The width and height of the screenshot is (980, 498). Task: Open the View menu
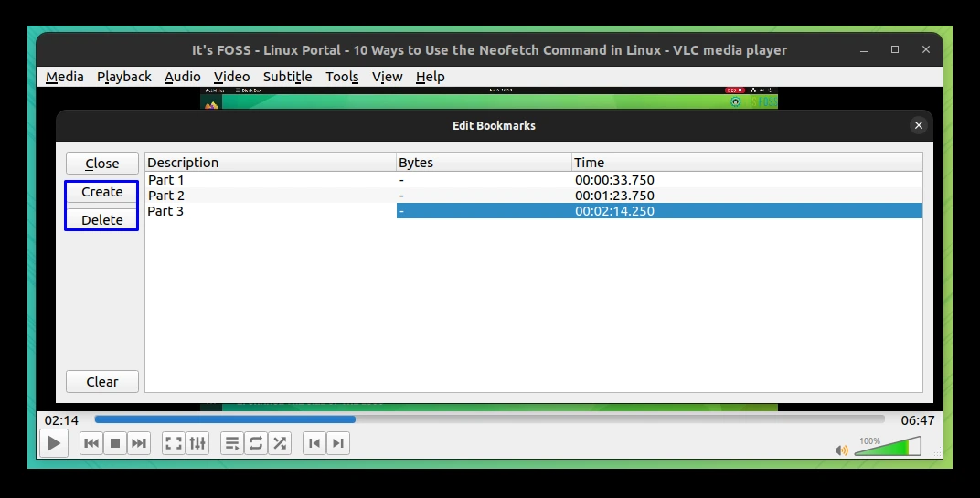pyautogui.click(x=387, y=77)
